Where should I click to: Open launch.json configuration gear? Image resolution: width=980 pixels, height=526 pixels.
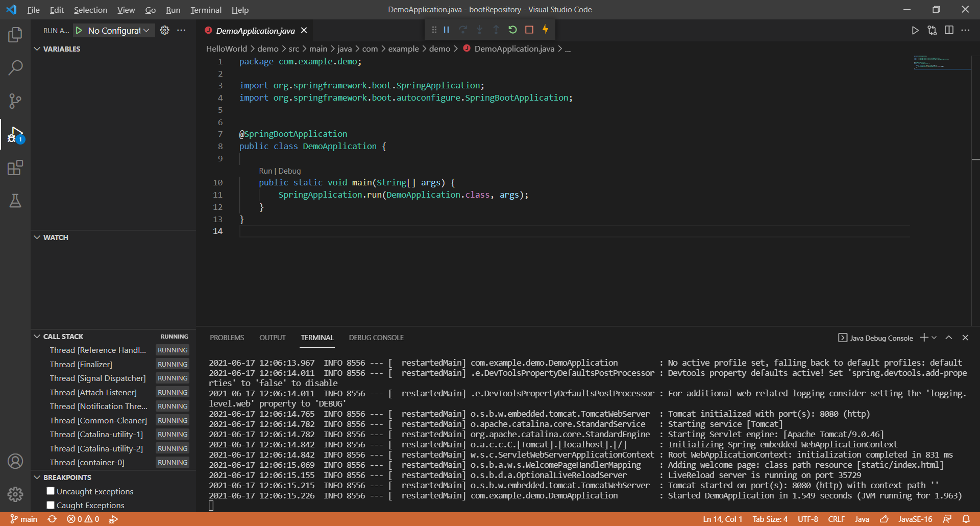pos(164,31)
